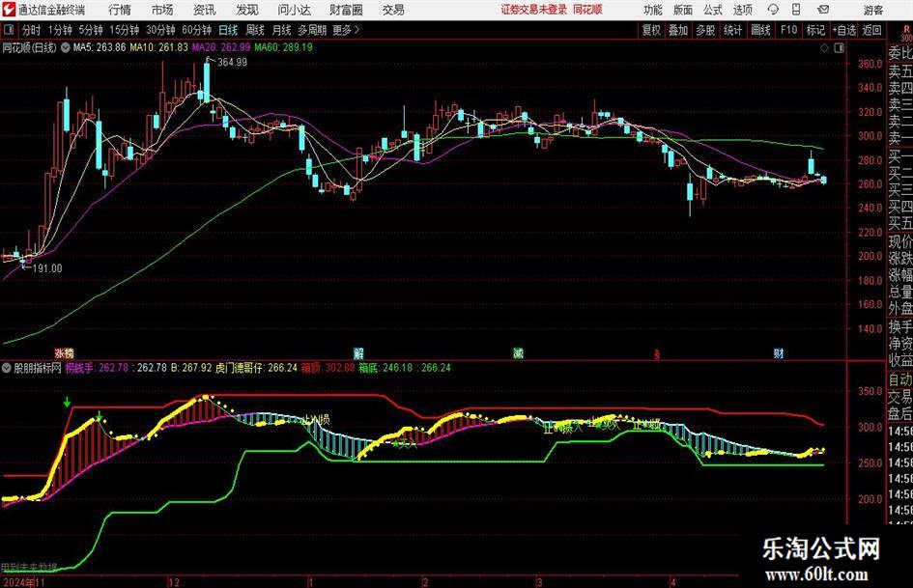
Task: Click the 游客 guest account label
Action: 873,10
